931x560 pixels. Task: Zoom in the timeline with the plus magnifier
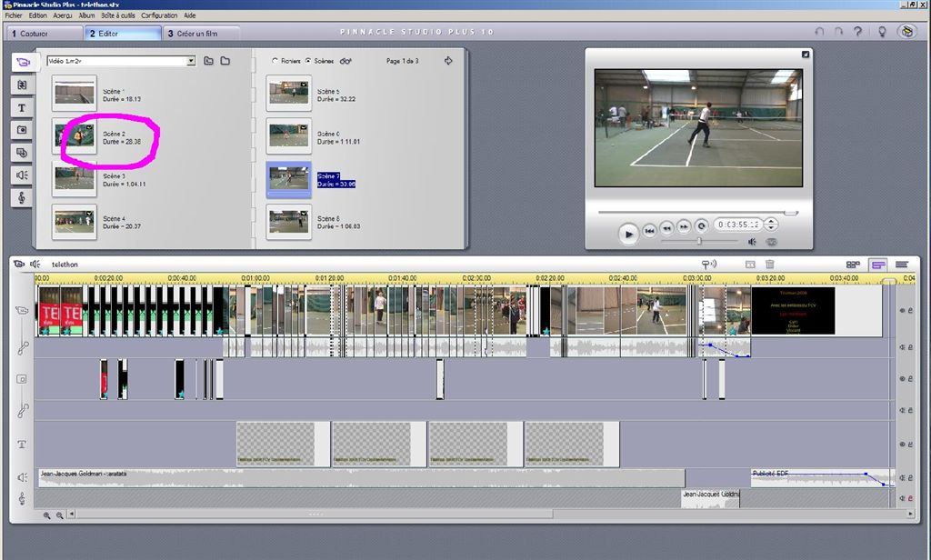click(47, 515)
